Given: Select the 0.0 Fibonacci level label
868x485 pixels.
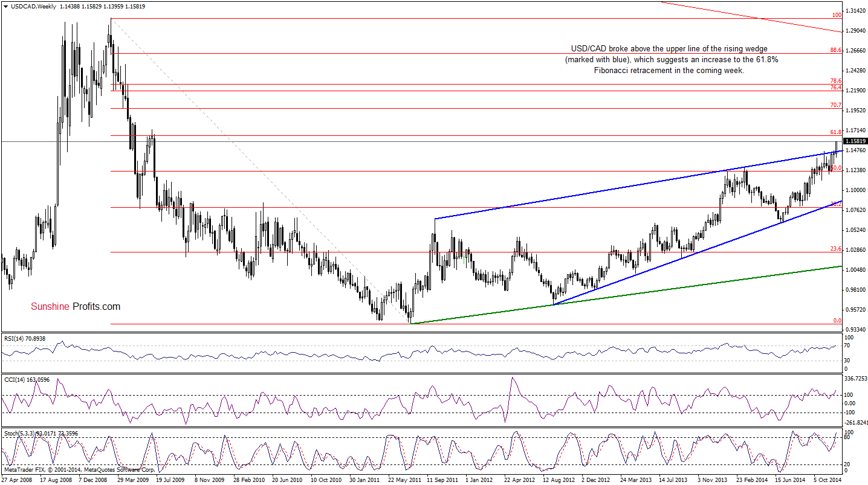Looking at the screenshot, I should [837, 321].
